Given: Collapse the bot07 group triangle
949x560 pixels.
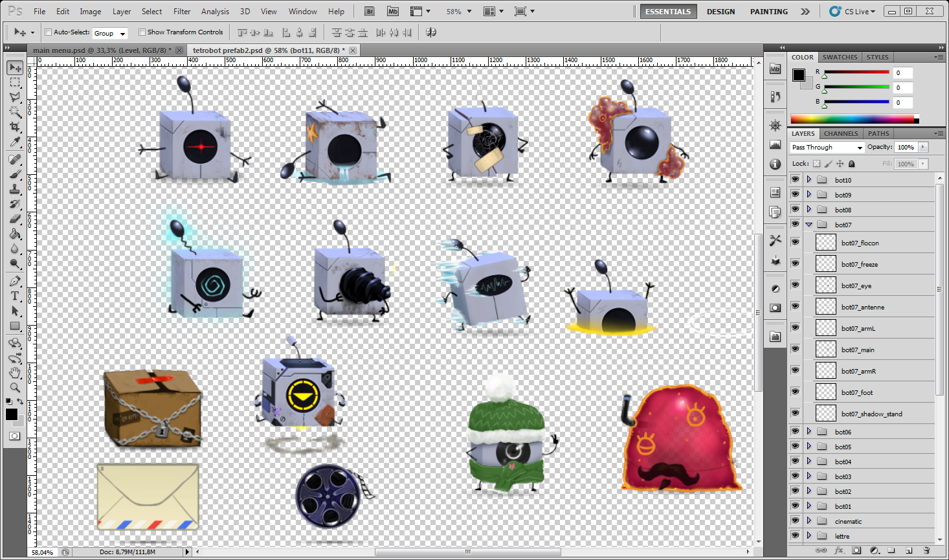Looking at the screenshot, I should (809, 225).
